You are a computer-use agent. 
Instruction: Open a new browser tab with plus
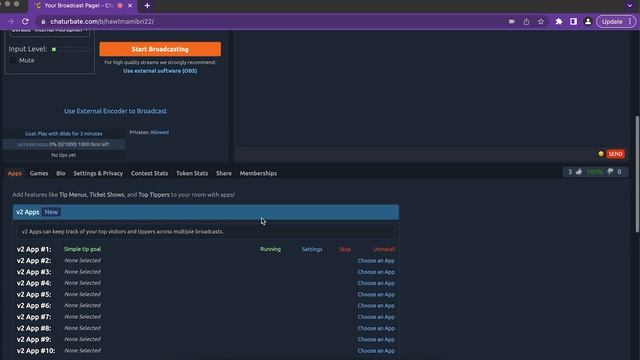147,6
